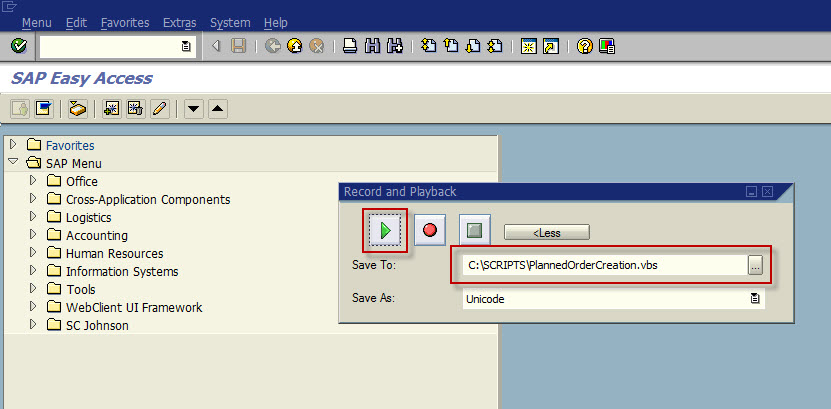Click the Previous Page icon
Viewport: 831px width, 409px height.
point(450,47)
